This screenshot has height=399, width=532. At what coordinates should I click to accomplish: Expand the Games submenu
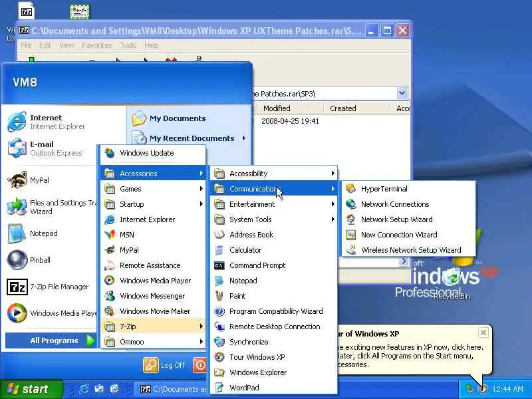(154, 189)
